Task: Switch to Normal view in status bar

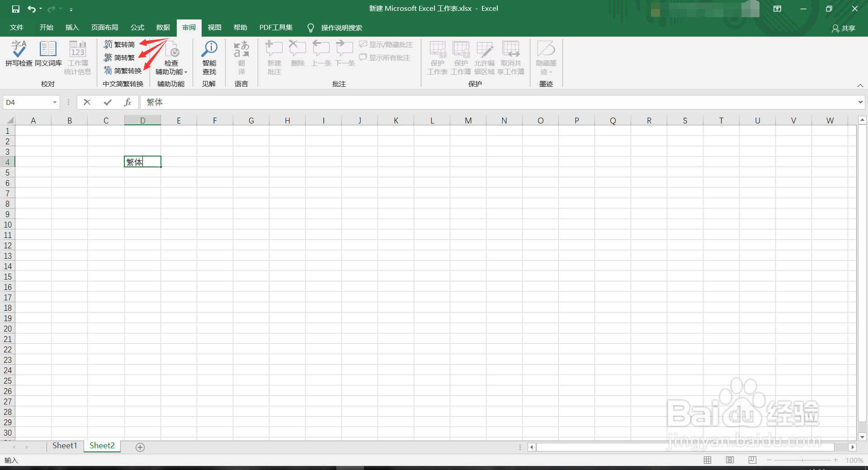Action: (708, 460)
